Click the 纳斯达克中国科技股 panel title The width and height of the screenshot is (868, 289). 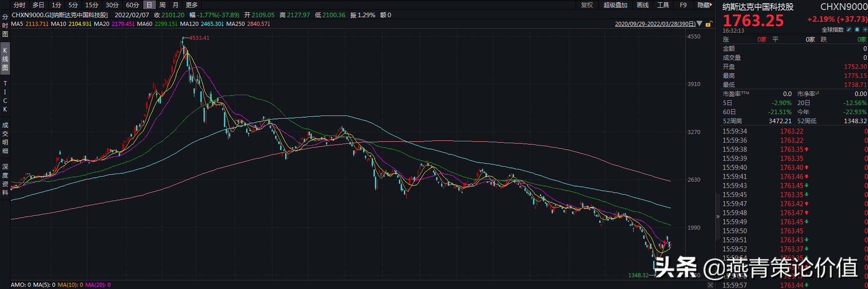[x=758, y=7]
